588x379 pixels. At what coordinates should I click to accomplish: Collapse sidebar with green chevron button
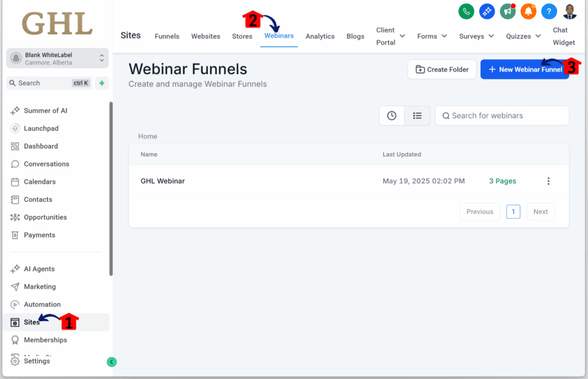pyautogui.click(x=111, y=362)
